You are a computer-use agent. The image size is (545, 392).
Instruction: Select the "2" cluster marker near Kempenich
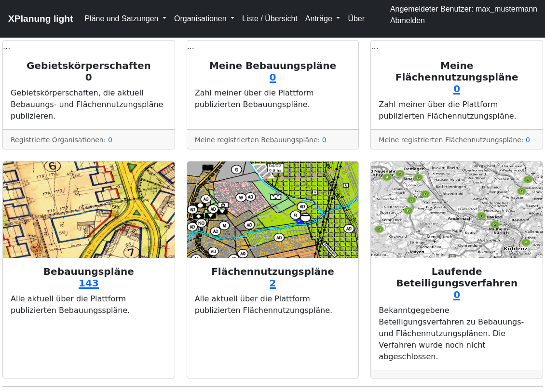379,229
